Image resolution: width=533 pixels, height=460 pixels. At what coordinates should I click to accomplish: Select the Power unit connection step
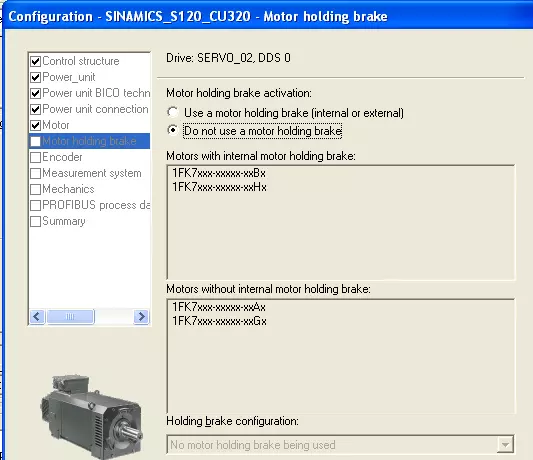pos(96,109)
